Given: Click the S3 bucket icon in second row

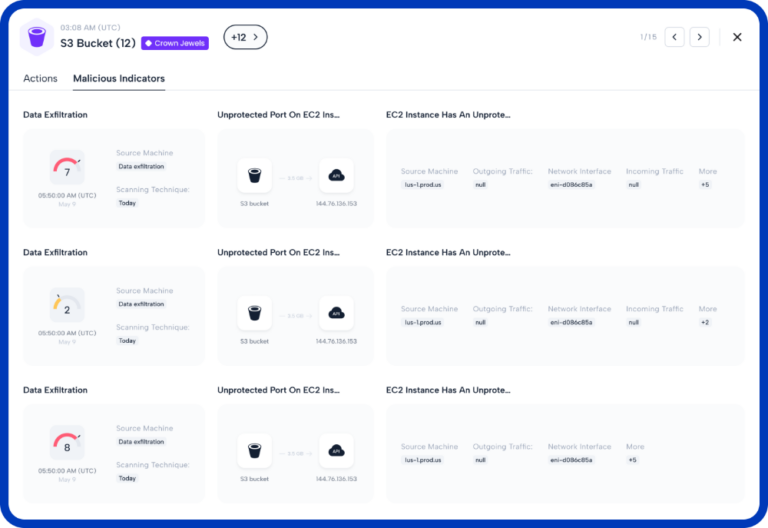Looking at the screenshot, I should pyautogui.click(x=254, y=314).
